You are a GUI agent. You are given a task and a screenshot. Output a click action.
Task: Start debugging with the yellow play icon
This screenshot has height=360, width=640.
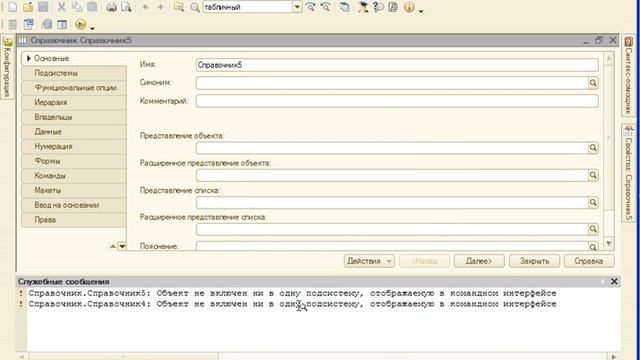click(80, 24)
